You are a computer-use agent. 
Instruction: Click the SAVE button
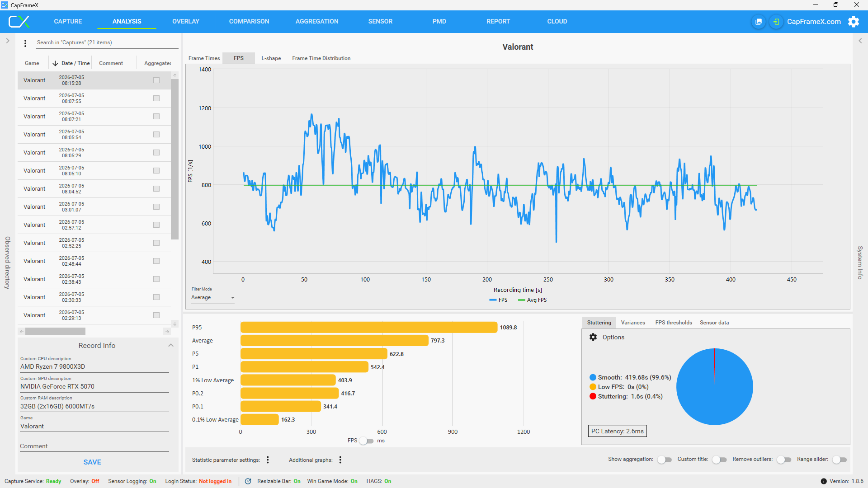tap(92, 462)
